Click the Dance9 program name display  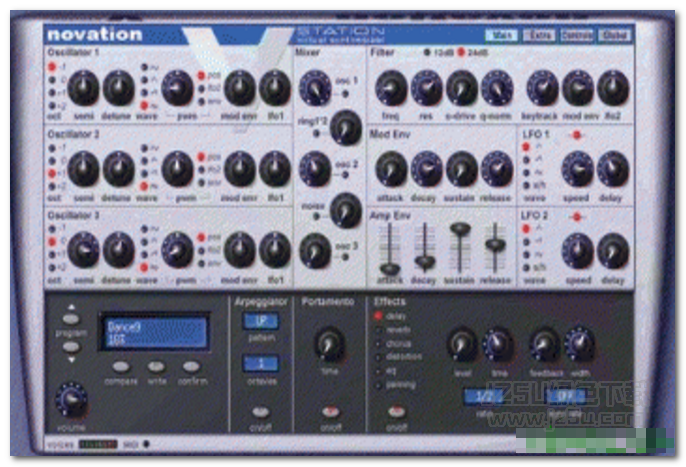click(x=154, y=333)
